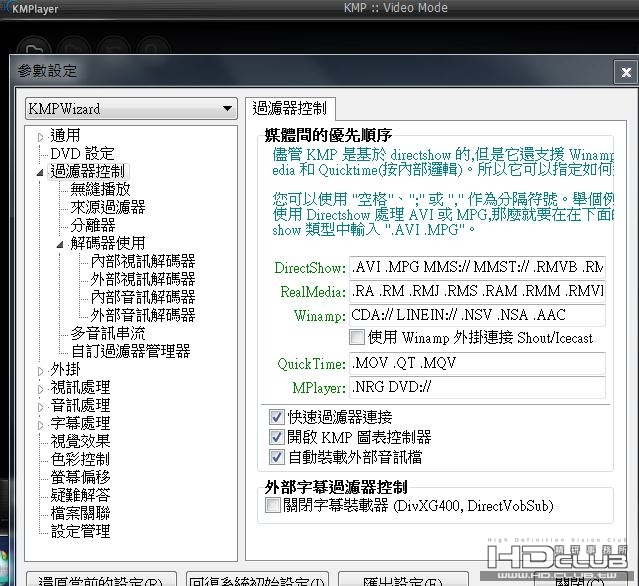Uncheck 開啟 KMP 圖表控制器

click(276, 437)
